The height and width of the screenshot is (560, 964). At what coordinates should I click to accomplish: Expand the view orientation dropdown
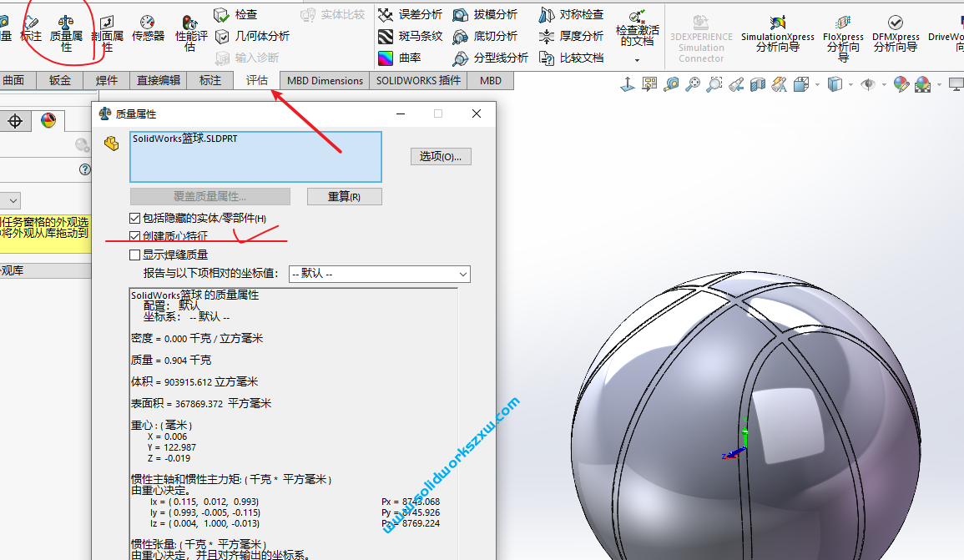coord(816,84)
